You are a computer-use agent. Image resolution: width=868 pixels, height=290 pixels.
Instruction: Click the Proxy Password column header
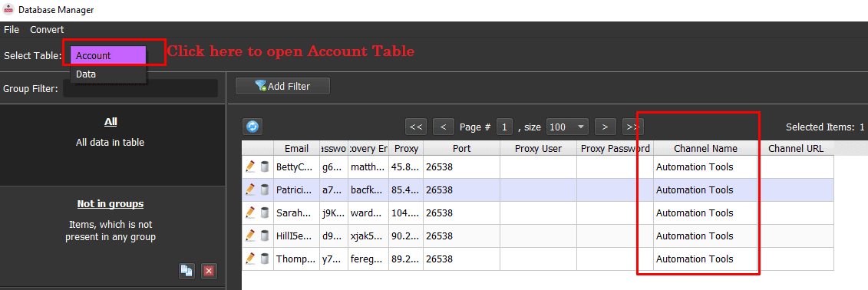click(x=615, y=148)
